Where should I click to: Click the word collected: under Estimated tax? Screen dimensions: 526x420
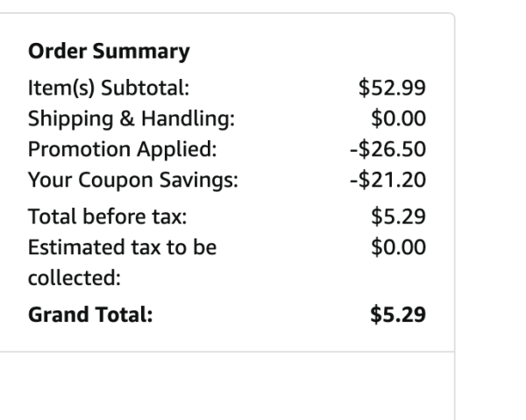(75, 278)
